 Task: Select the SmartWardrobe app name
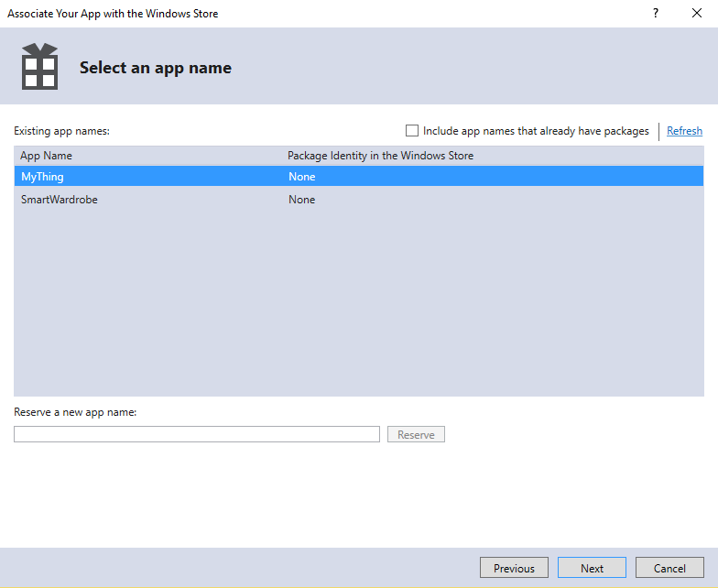pyautogui.click(x=60, y=200)
